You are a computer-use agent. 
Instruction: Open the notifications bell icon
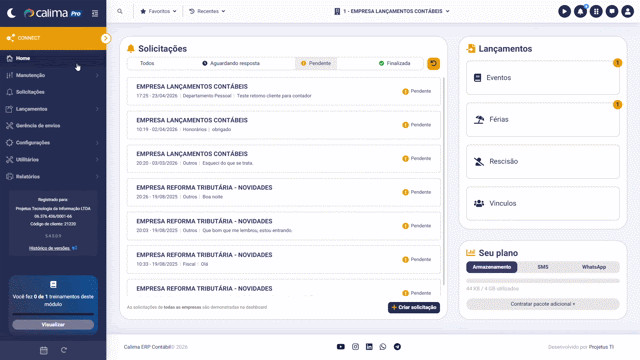coord(580,11)
